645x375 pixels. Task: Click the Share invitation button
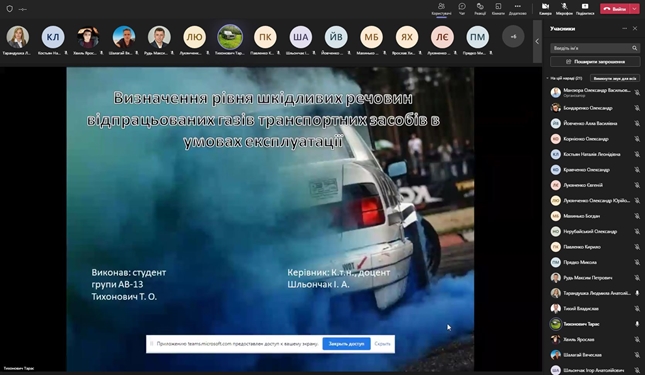(595, 62)
